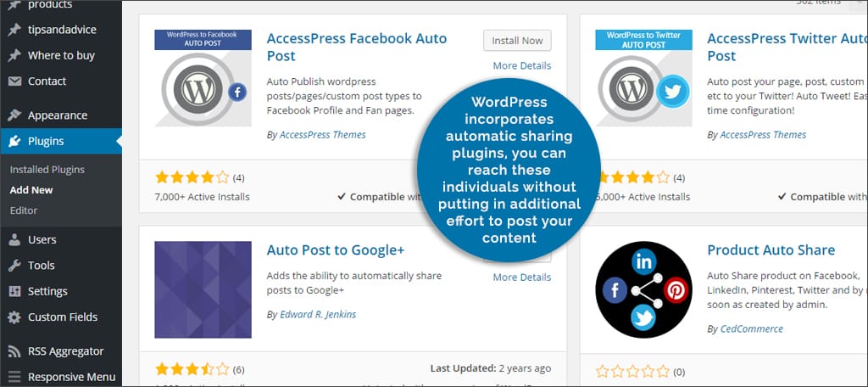Image resolution: width=868 pixels, height=387 pixels.
Task: Click the Facebook Auto Post thumbnail
Action: tap(203, 78)
